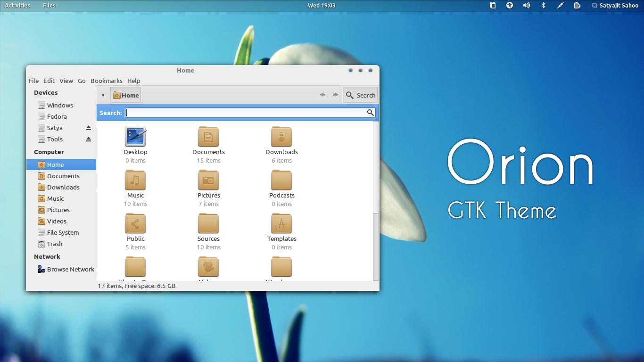Screen dimensions: 644x362
Task: Toggle the Search button in the toolbar
Action: [x=360, y=95]
